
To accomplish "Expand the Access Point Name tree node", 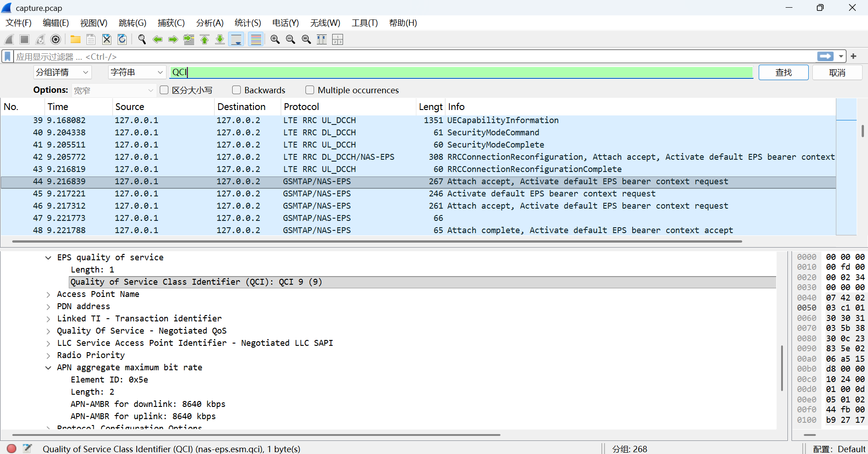I will tap(48, 294).
